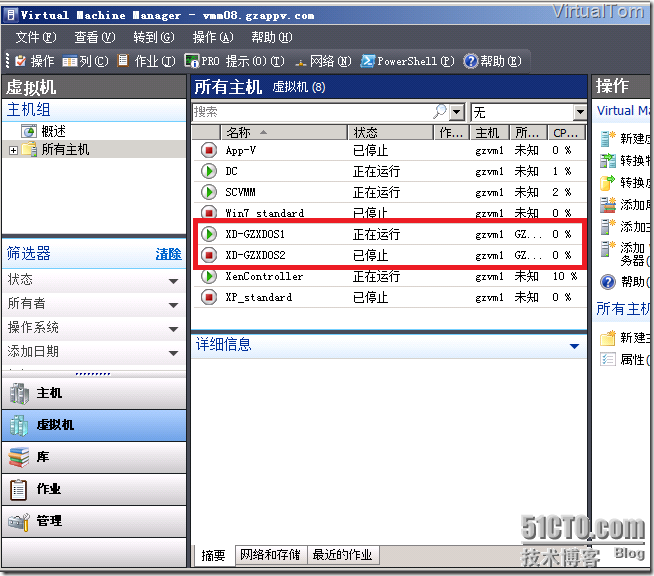Expand the 添加日期 filter
This screenshot has width=654, height=576.
coord(174,353)
